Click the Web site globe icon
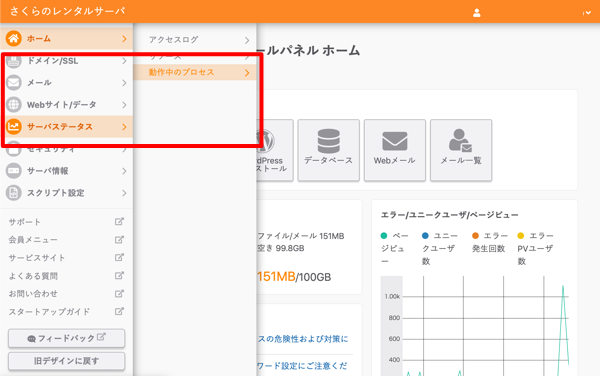 (13, 104)
